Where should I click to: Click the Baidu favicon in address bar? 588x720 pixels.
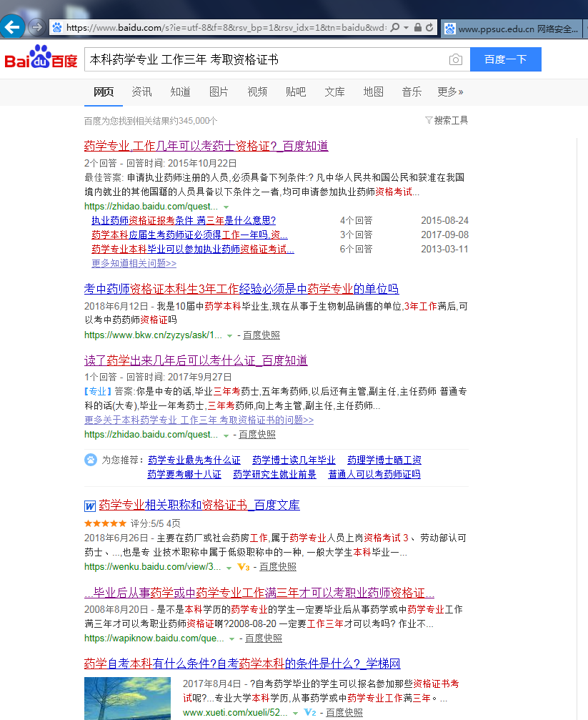57,28
